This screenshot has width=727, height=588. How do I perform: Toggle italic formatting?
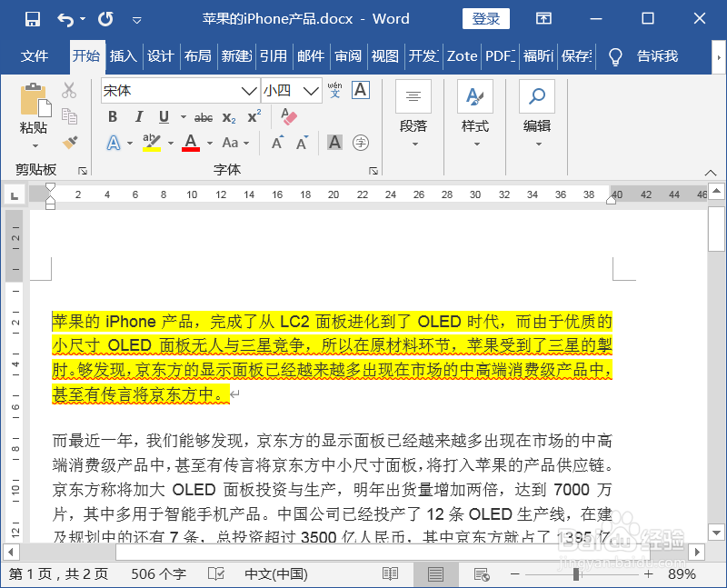coord(139,116)
